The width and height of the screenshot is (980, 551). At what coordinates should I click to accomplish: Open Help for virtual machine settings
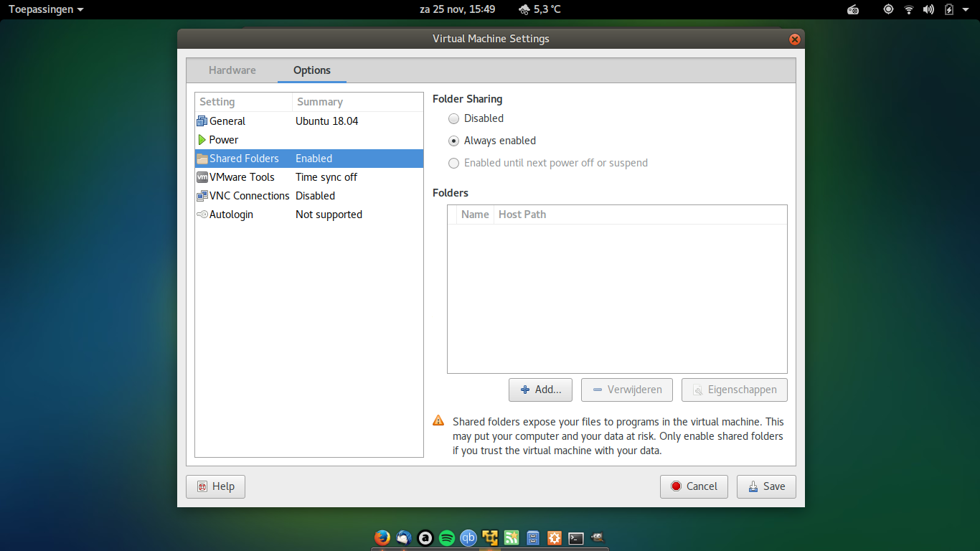(215, 486)
